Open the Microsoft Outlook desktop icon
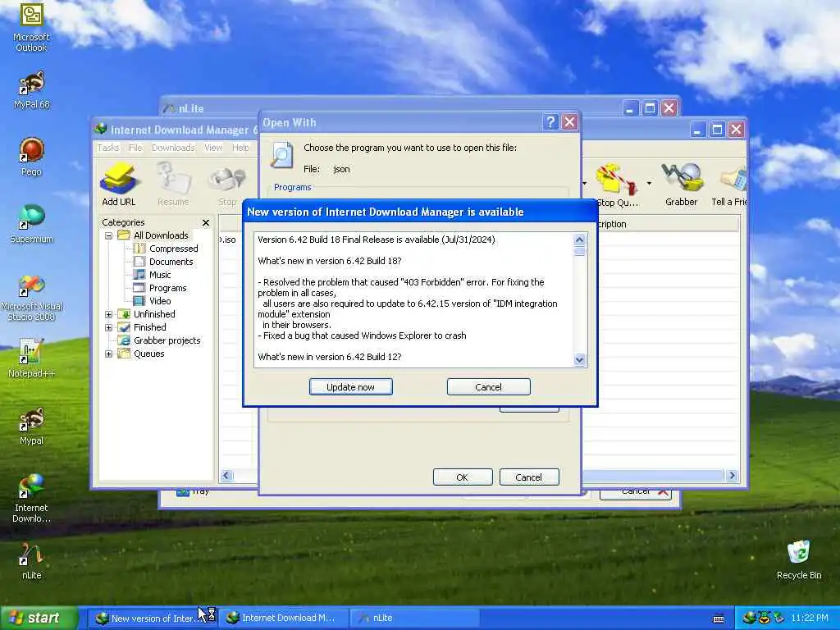This screenshot has height=630, width=840. click(x=31, y=28)
